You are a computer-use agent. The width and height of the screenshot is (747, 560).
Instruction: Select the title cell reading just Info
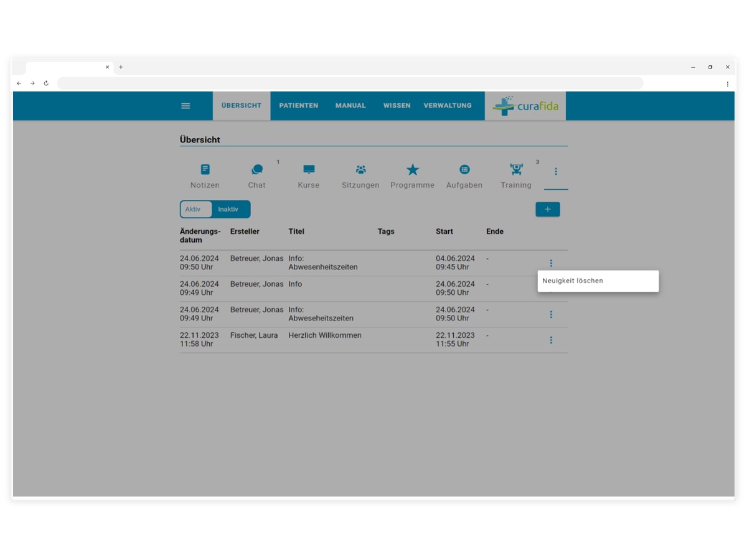[295, 284]
